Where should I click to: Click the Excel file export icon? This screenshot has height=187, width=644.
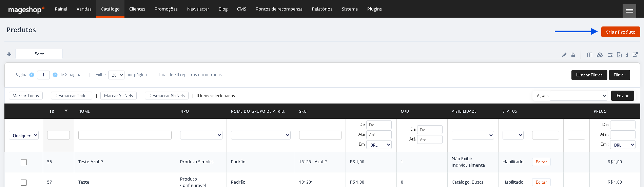coord(619,55)
